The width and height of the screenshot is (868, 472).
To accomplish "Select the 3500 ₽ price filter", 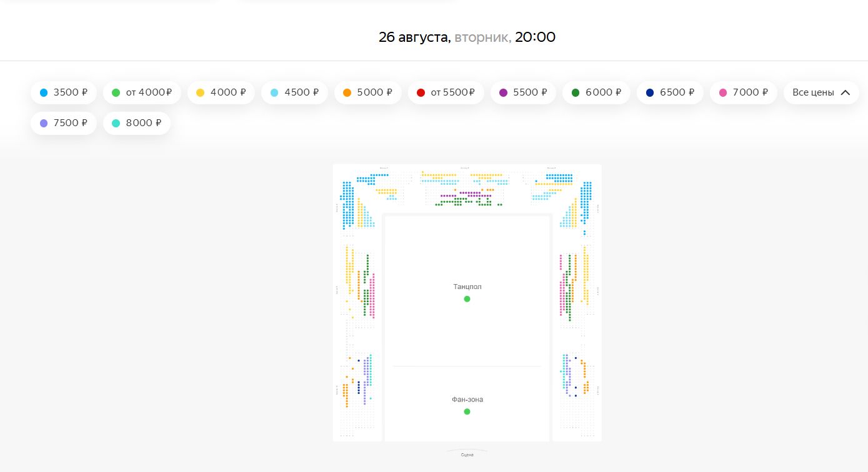I will click(64, 92).
